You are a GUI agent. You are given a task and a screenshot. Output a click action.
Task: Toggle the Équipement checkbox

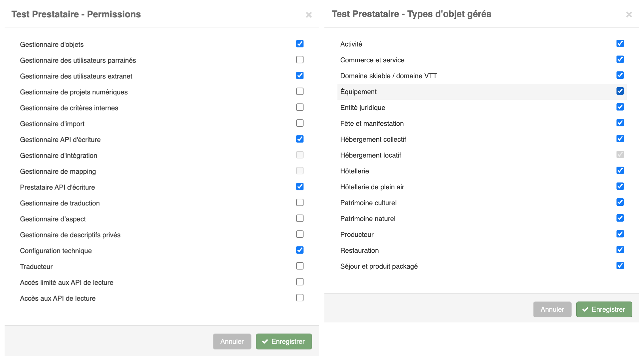[620, 91]
